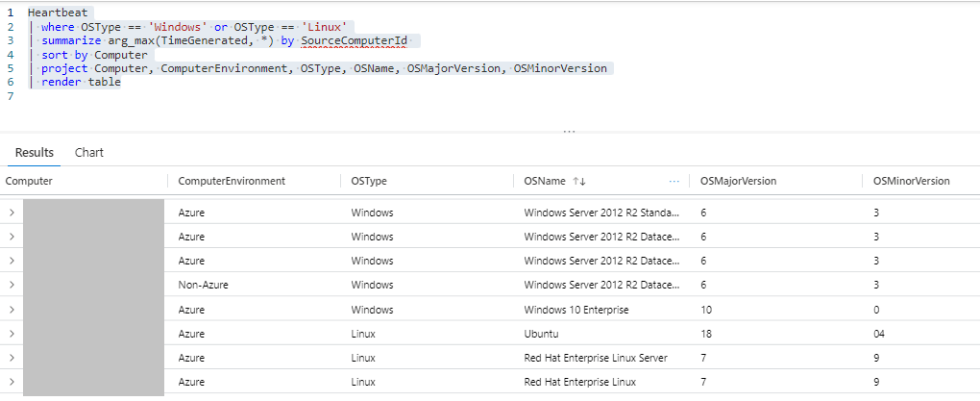Viewport: 980px width, 401px height.
Task: Select the Ubuntu cell in OSName column
Action: [543, 334]
